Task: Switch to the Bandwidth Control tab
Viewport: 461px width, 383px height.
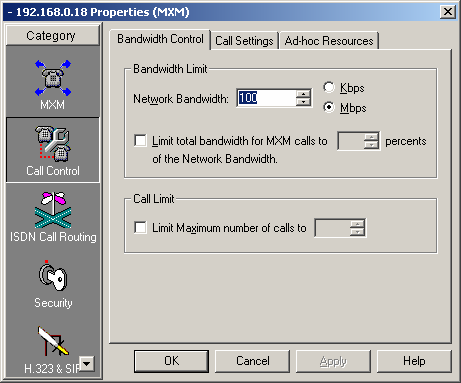Action: (x=160, y=39)
